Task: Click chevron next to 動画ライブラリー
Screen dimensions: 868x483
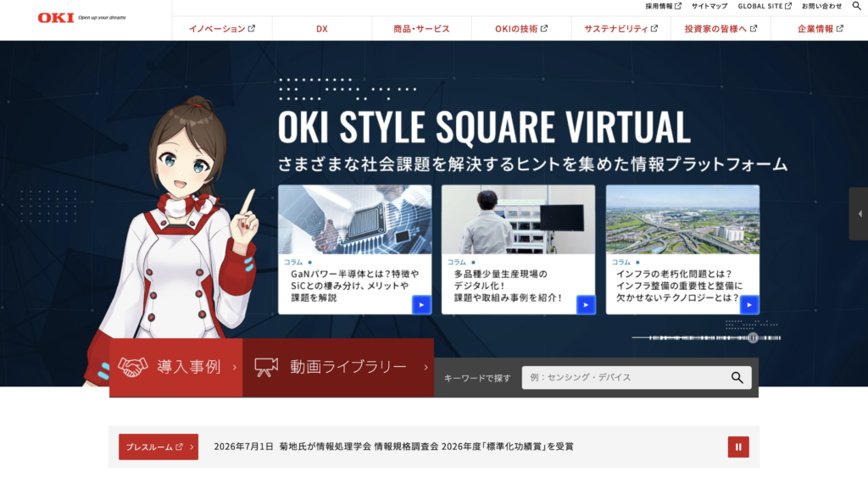Action: click(426, 367)
